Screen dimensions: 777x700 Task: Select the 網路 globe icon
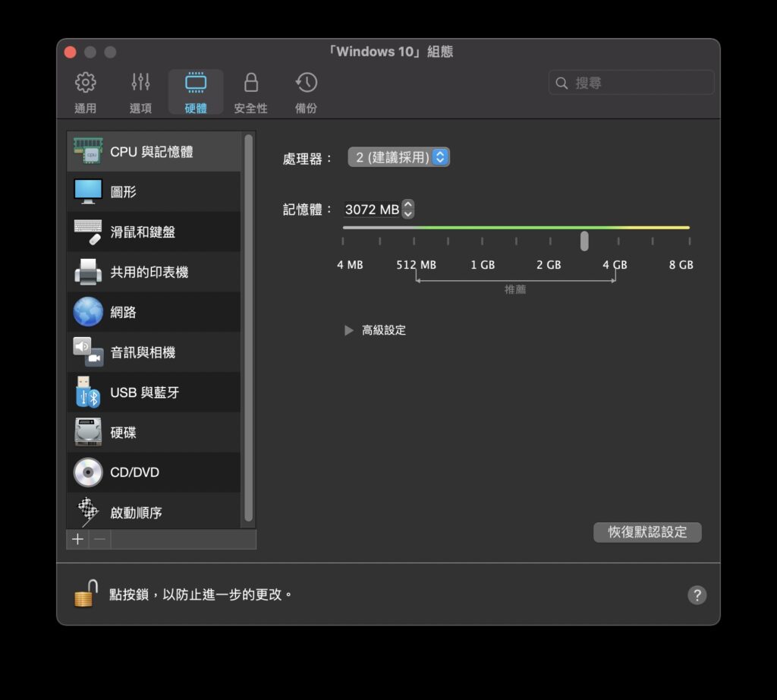tap(88, 312)
